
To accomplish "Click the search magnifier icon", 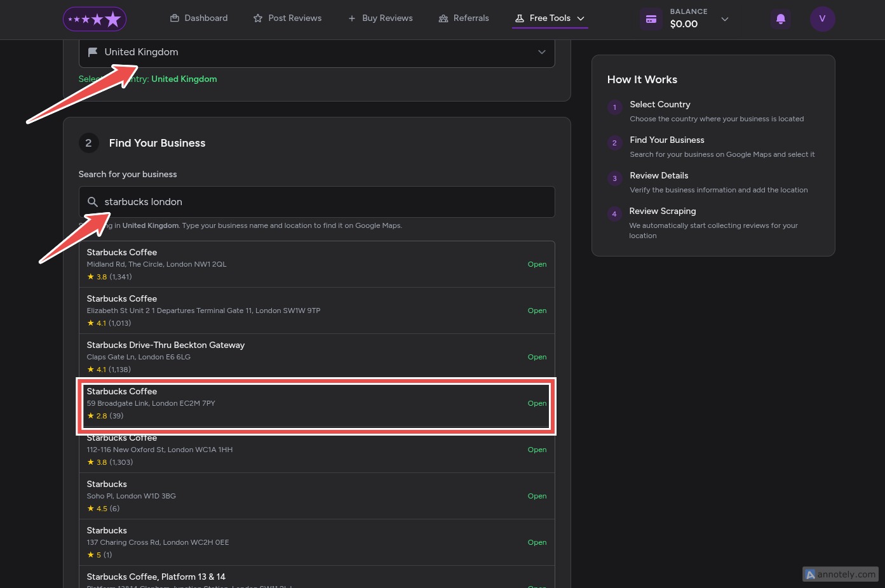I will point(93,202).
